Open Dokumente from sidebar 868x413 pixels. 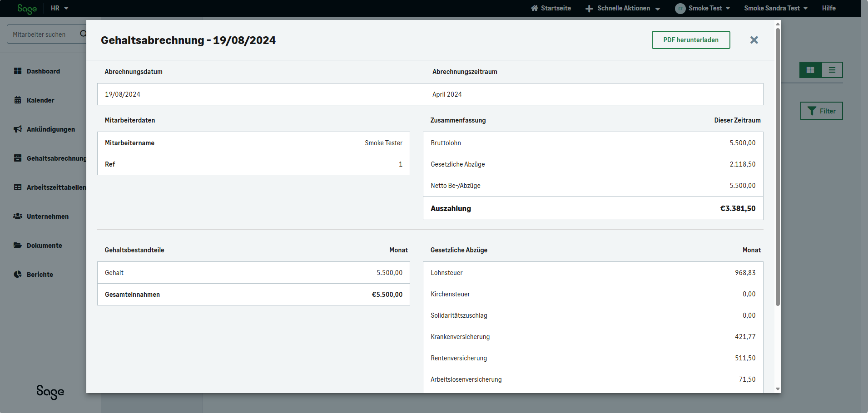point(44,246)
